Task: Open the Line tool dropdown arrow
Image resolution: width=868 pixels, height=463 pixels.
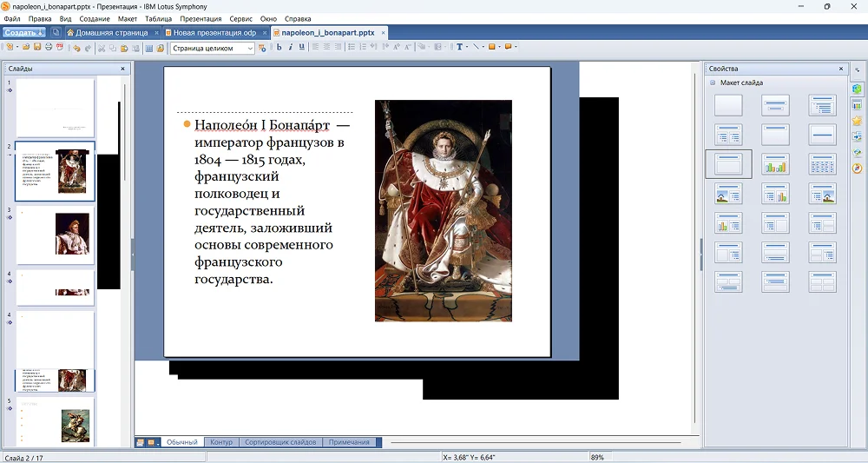Action: click(483, 48)
